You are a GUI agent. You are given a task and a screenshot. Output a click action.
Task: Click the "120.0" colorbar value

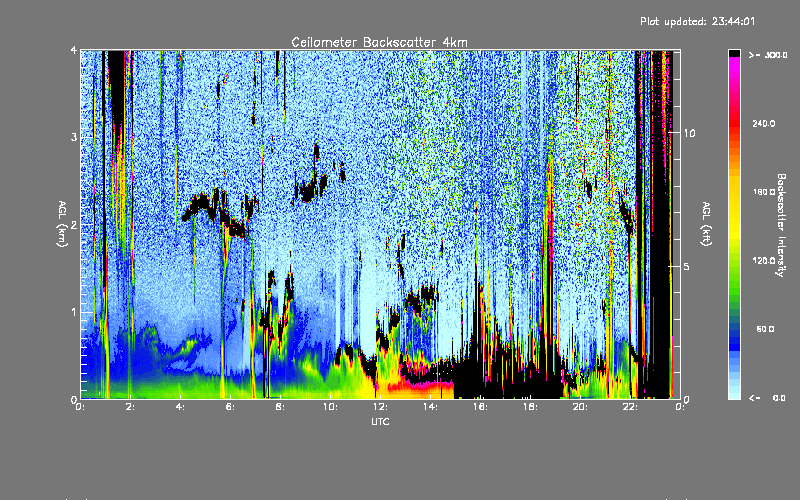coord(764,261)
